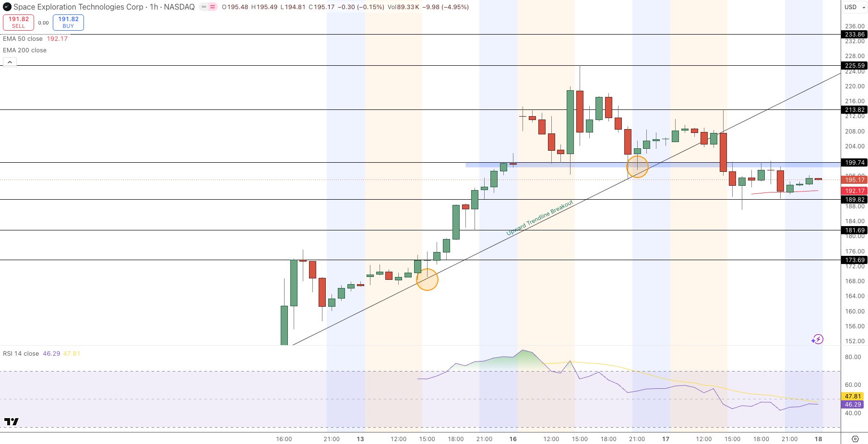Click the low price L194.81 readout
868x444 pixels.
(x=293, y=7)
